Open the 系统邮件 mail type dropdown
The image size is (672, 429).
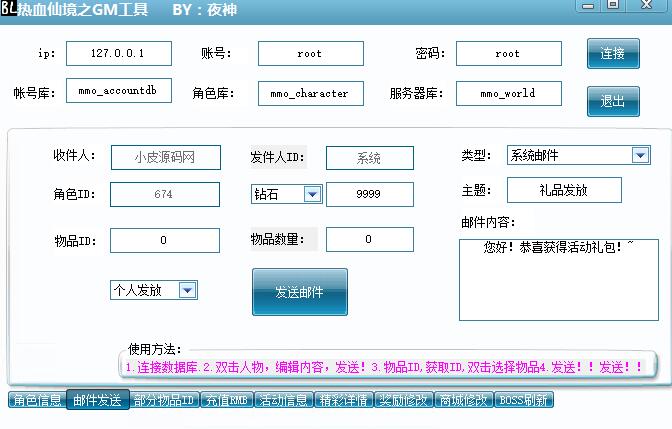coord(640,155)
